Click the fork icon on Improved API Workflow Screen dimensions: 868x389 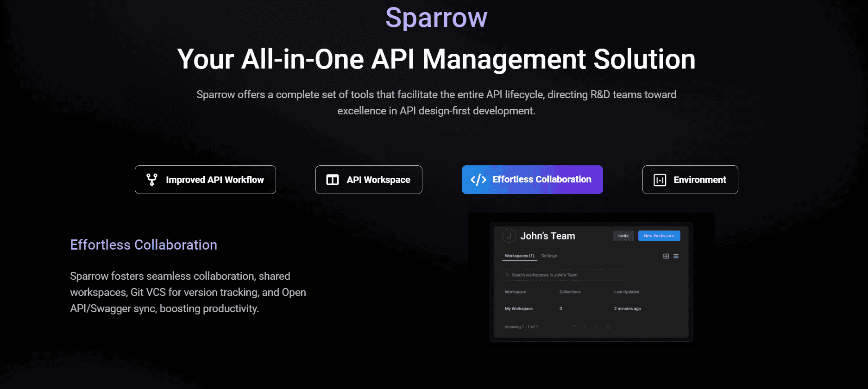tap(152, 180)
